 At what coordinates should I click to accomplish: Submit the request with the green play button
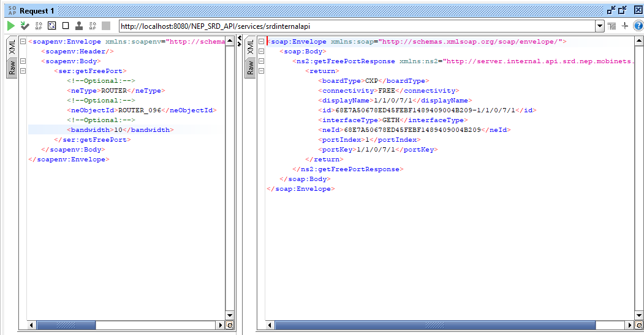coord(10,26)
